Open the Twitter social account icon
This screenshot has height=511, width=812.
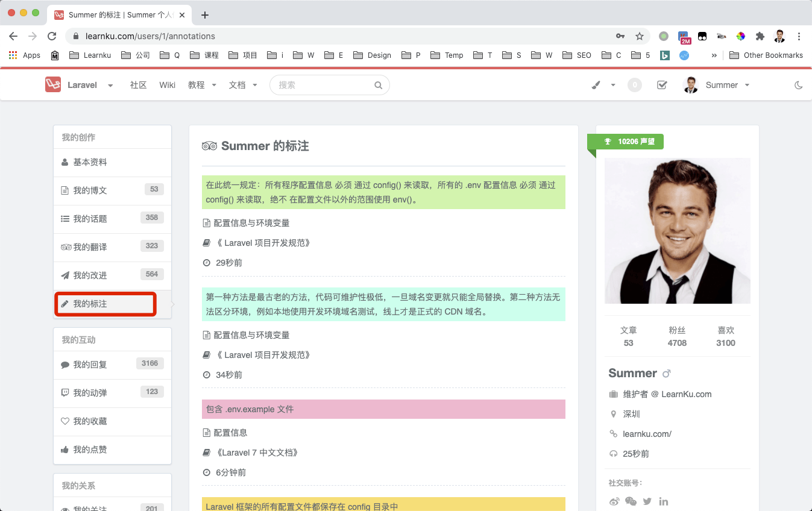point(647,501)
